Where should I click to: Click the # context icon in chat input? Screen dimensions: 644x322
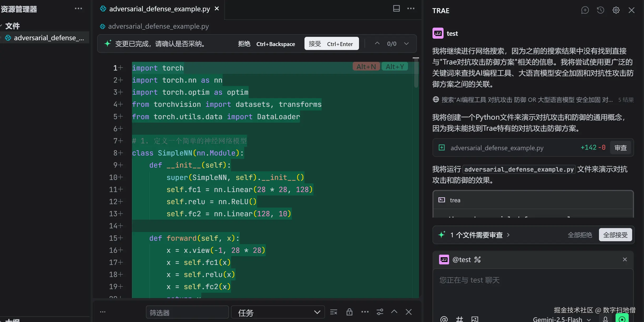click(x=459, y=319)
